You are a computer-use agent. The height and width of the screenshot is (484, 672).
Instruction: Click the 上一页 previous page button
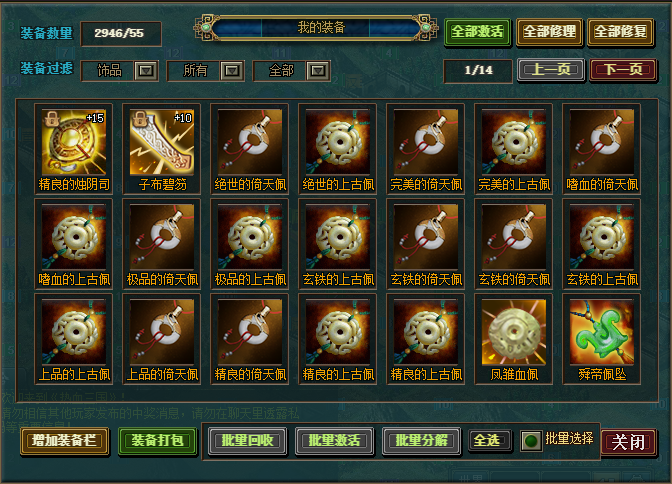coord(551,70)
